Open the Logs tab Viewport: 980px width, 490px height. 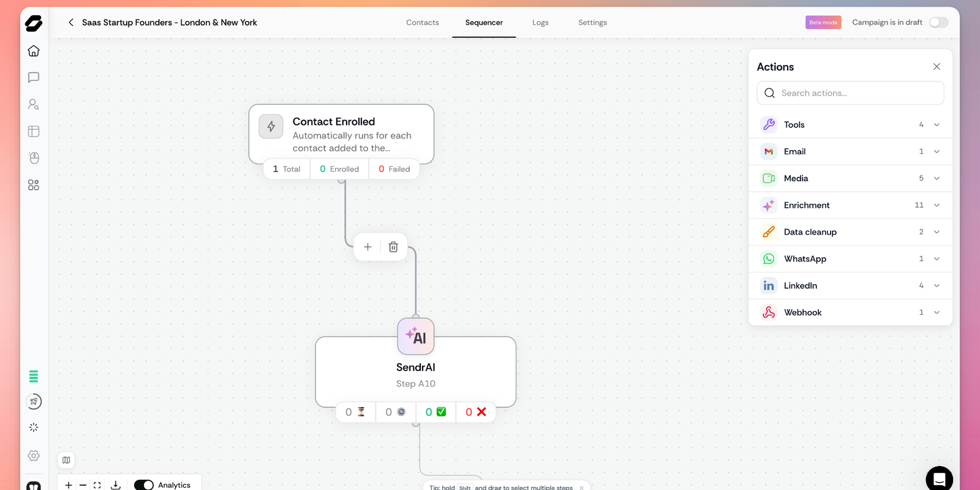[x=540, y=23]
